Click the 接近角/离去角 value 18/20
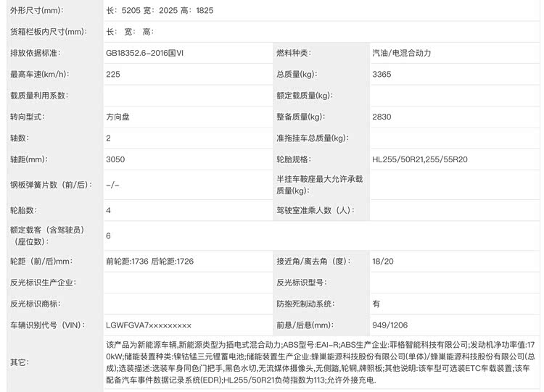 (x=382, y=261)
